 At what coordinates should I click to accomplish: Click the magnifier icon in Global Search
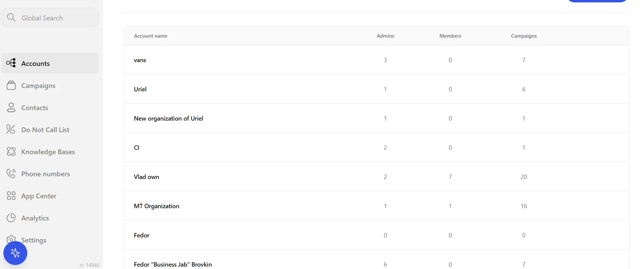point(11,17)
